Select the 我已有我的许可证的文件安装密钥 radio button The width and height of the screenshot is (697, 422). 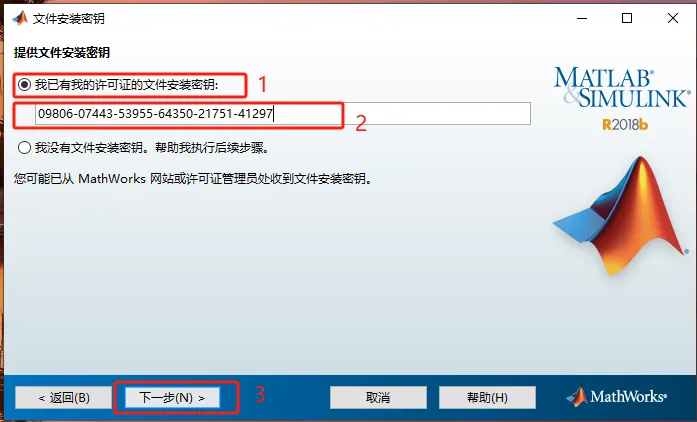[x=24, y=84]
